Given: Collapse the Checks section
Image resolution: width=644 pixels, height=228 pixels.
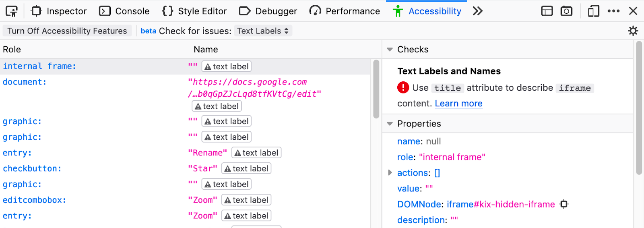Looking at the screenshot, I should tap(390, 50).
